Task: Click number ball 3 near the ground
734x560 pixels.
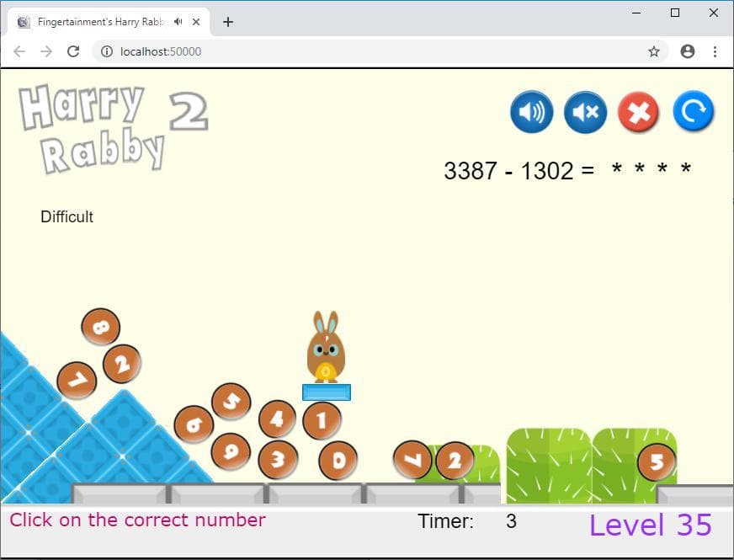Action: (278, 459)
